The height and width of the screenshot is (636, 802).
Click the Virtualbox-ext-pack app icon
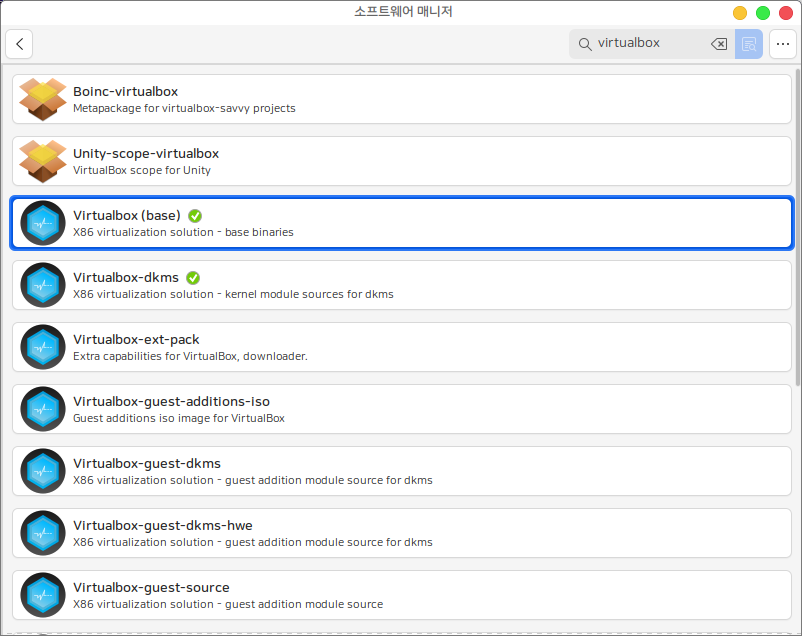pyautogui.click(x=43, y=347)
